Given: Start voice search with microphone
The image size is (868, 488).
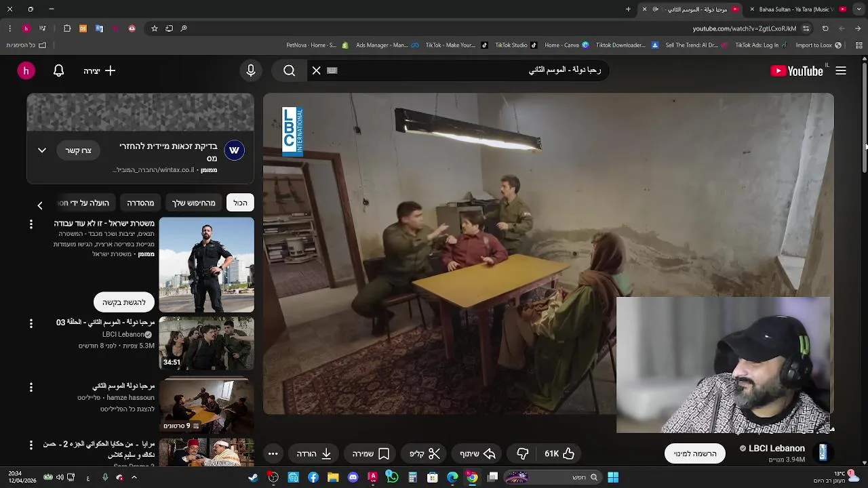Looking at the screenshot, I should (251, 70).
